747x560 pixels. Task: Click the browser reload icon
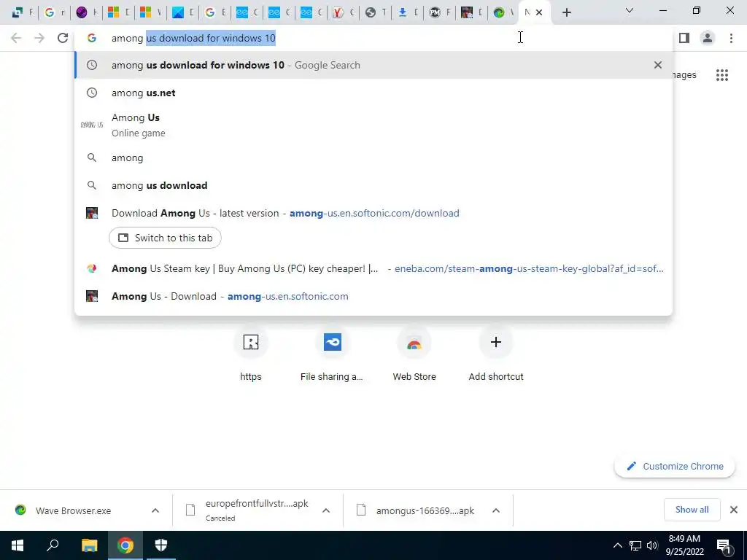[63, 38]
